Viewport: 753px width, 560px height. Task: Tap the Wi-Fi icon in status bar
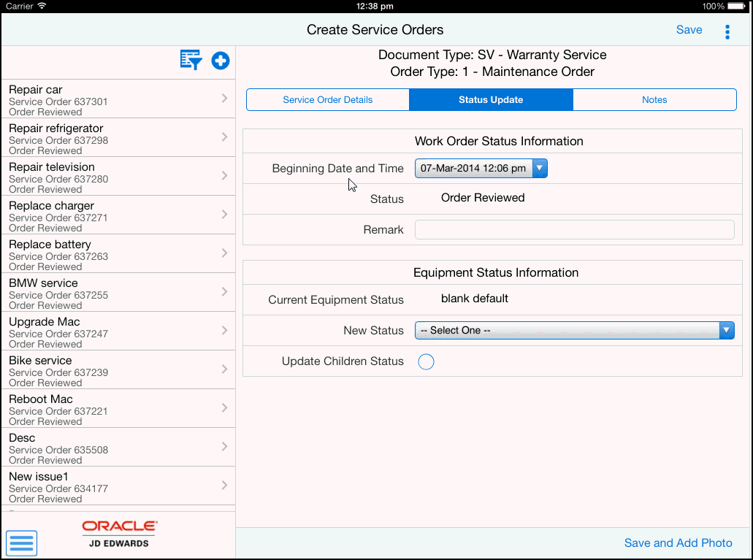pos(42,6)
